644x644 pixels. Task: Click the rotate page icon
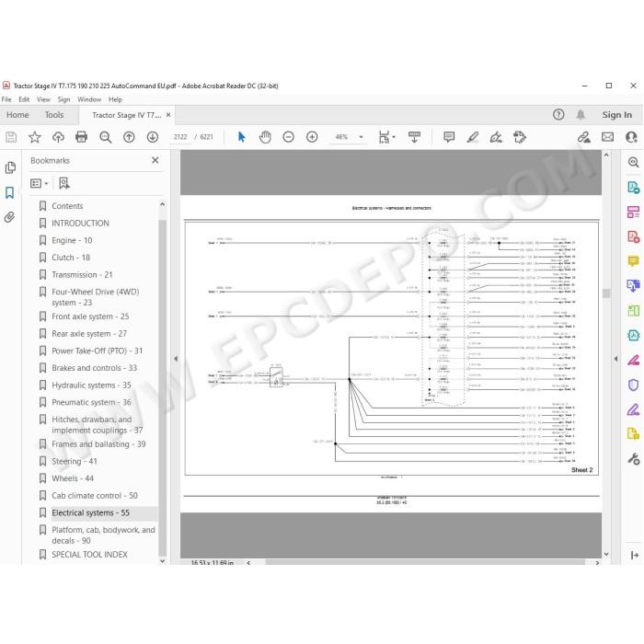click(x=519, y=137)
